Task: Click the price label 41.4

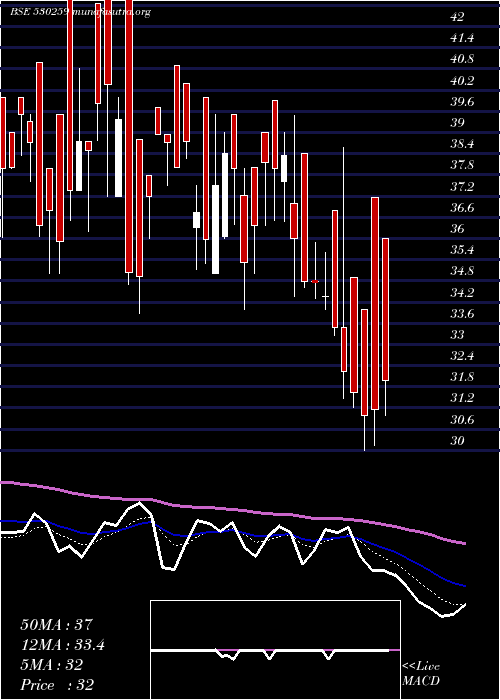Action: 462,38
